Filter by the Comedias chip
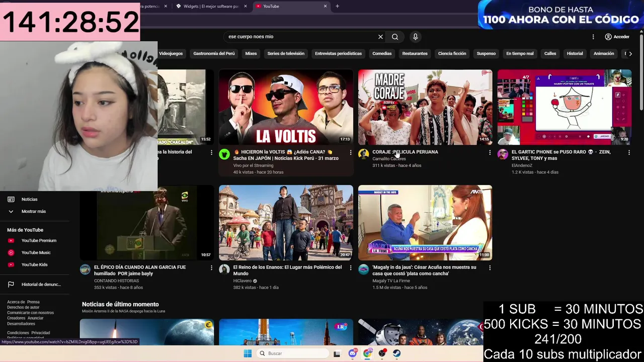The height and width of the screenshot is (362, 644). (x=382, y=53)
